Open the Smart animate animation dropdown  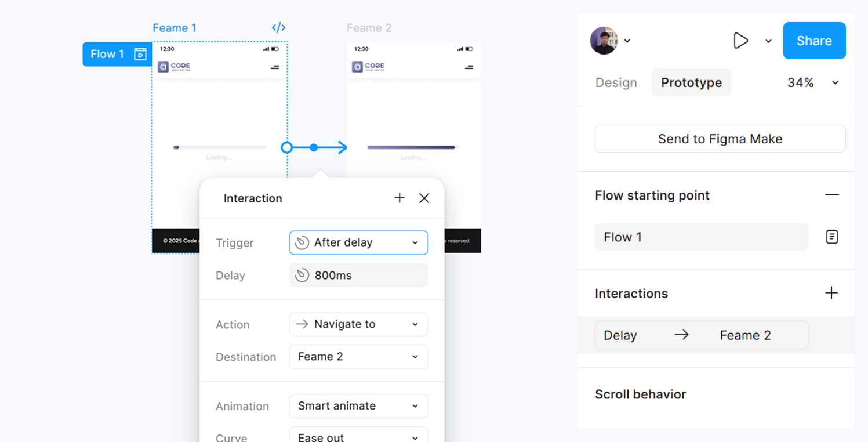(x=358, y=406)
